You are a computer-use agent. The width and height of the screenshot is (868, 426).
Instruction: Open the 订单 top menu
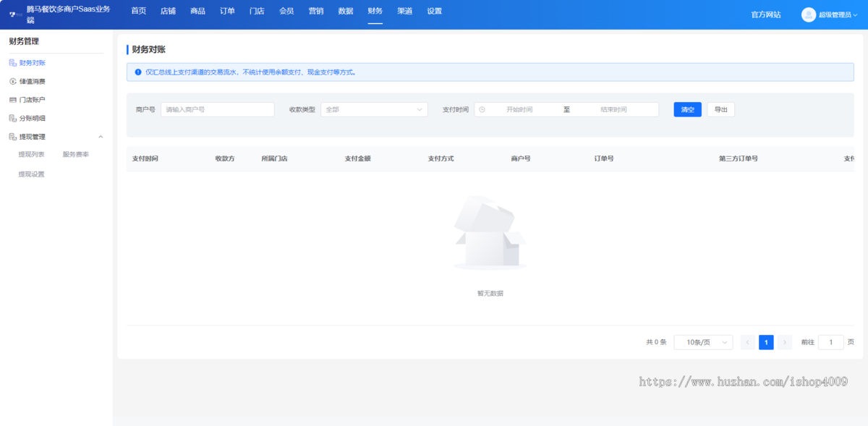[x=227, y=11]
